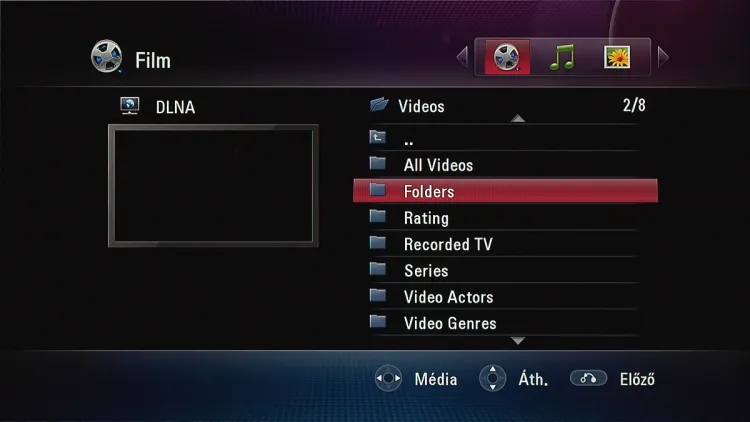The image size is (750, 422).
Task: Open the Video Genres folder
Action: (x=505, y=323)
